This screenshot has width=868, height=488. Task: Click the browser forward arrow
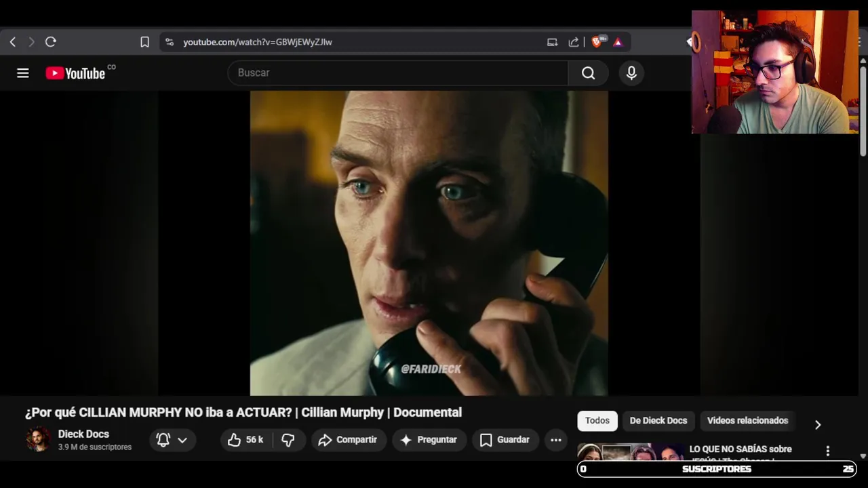coord(31,42)
